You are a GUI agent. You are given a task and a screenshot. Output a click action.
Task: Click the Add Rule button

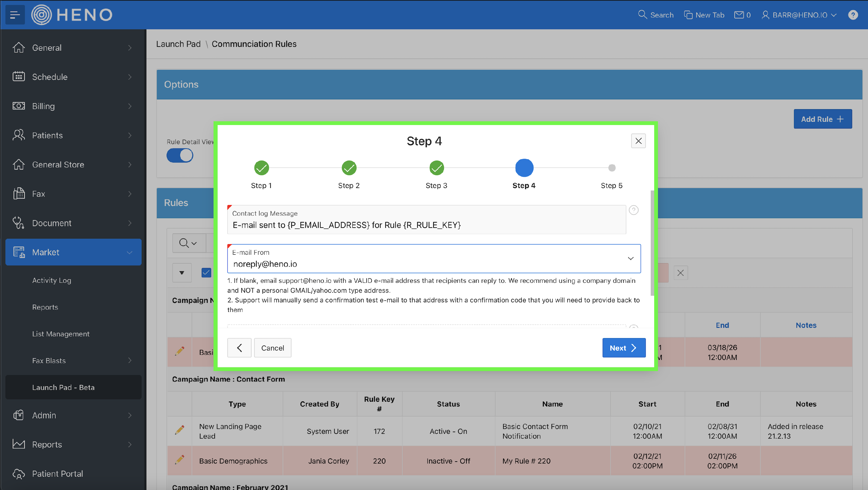pyautogui.click(x=823, y=119)
